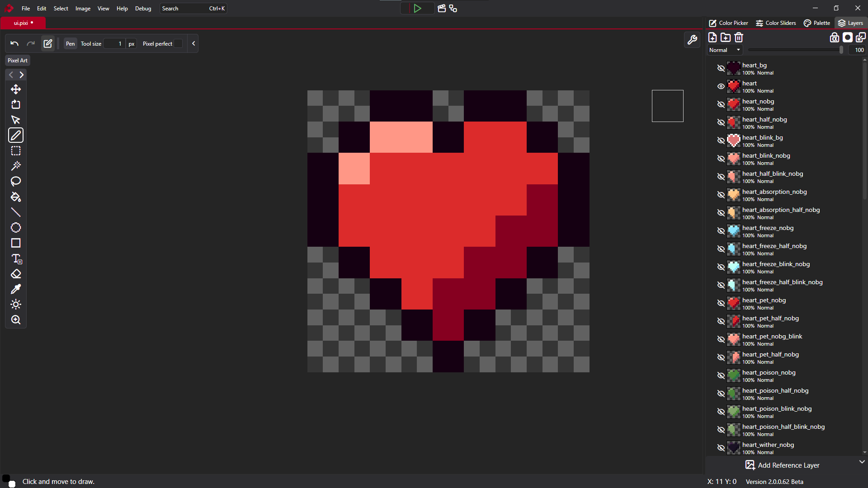This screenshot has width=868, height=488.
Task: Delete the selected layer
Action: (x=739, y=38)
